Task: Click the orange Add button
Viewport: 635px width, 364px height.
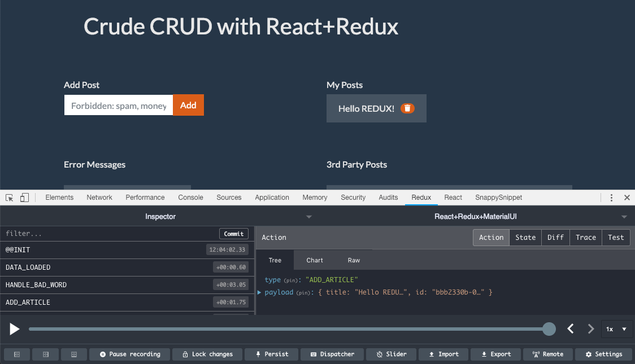Action: (x=188, y=106)
